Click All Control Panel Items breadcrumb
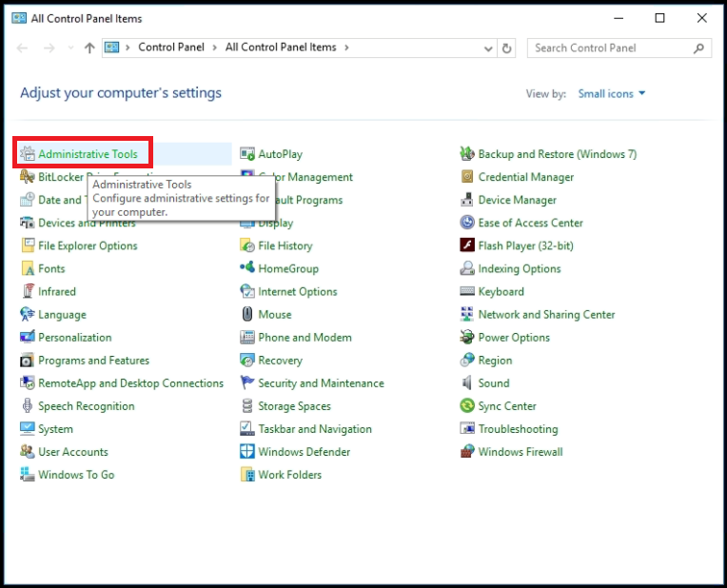Image resolution: width=727 pixels, height=588 pixels. tap(281, 48)
